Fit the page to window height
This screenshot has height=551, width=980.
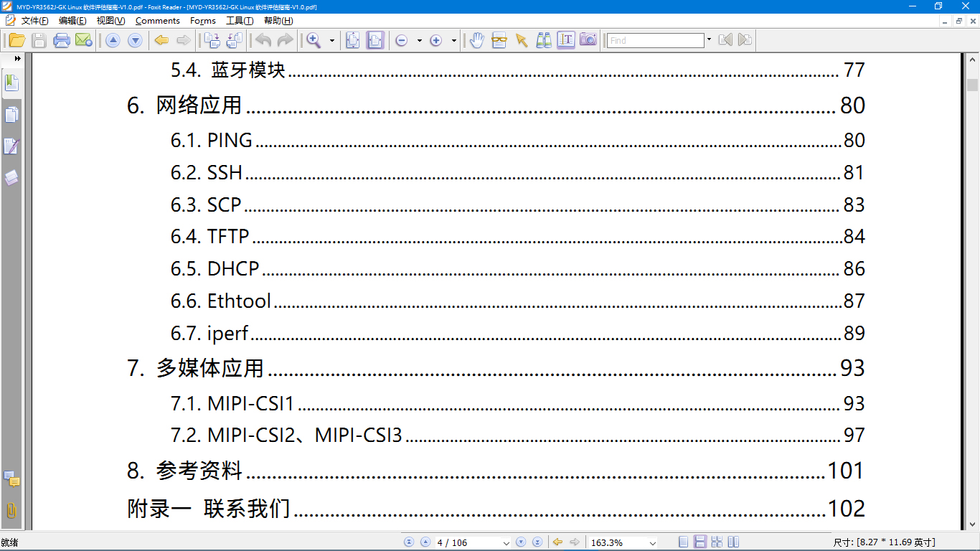coord(353,40)
